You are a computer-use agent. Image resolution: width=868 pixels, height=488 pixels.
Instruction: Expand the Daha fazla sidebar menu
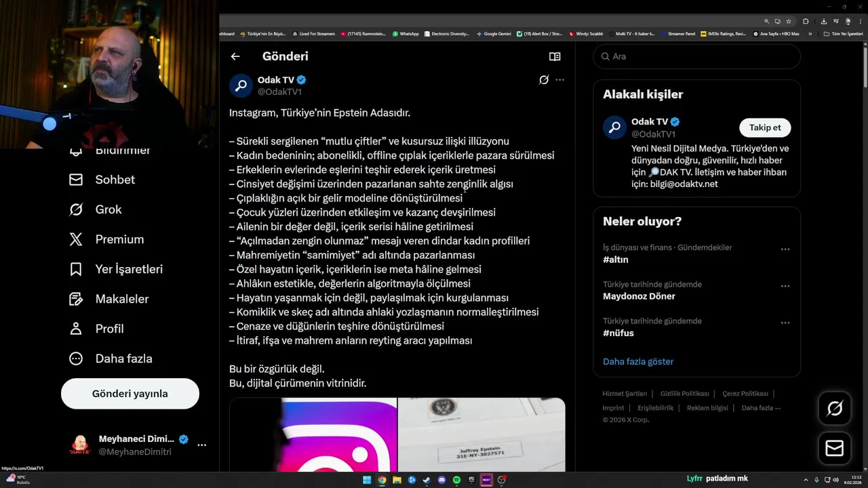coord(111,359)
